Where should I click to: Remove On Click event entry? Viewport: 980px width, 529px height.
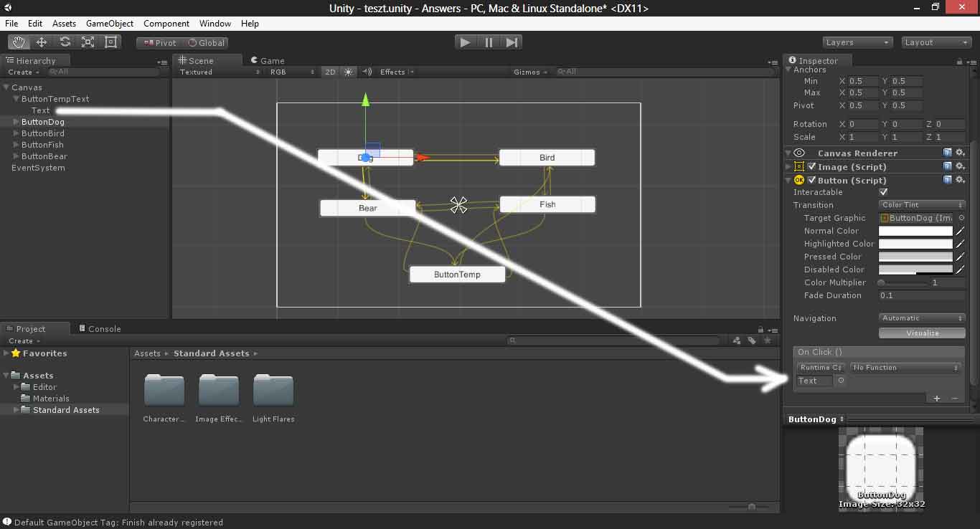click(954, 399)
